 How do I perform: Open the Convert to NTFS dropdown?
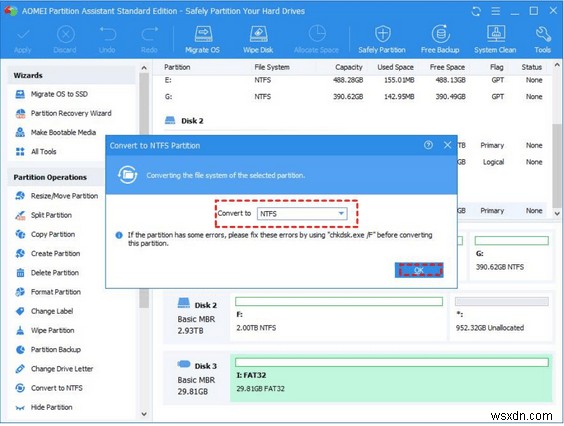[302, 214]
